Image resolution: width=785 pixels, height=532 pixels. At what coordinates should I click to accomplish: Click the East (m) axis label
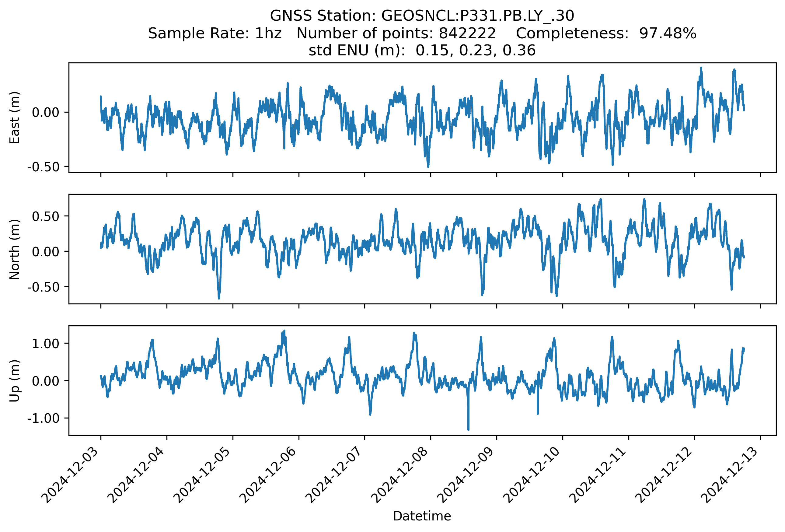coord(15,117)
